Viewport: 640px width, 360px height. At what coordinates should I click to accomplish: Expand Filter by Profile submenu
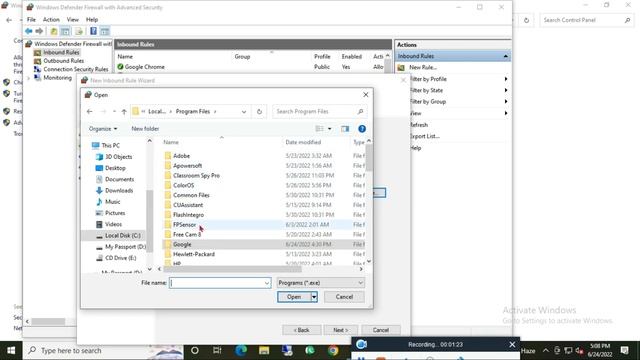[x=505, y=79]
